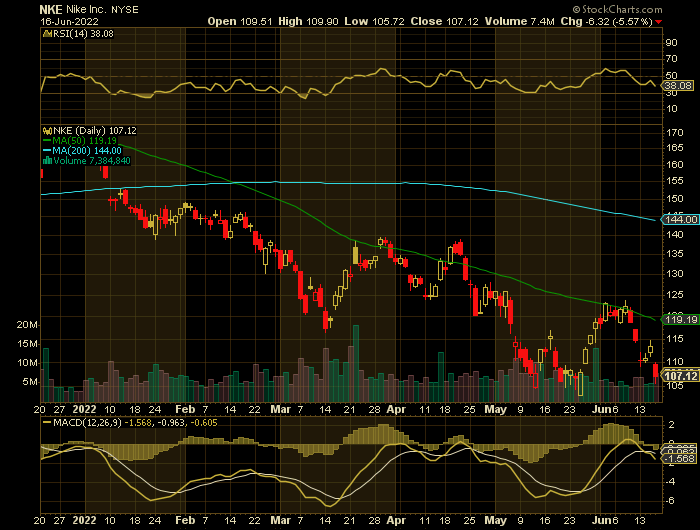Click the RSI(14) indicator legend icon

pos(44,33)
